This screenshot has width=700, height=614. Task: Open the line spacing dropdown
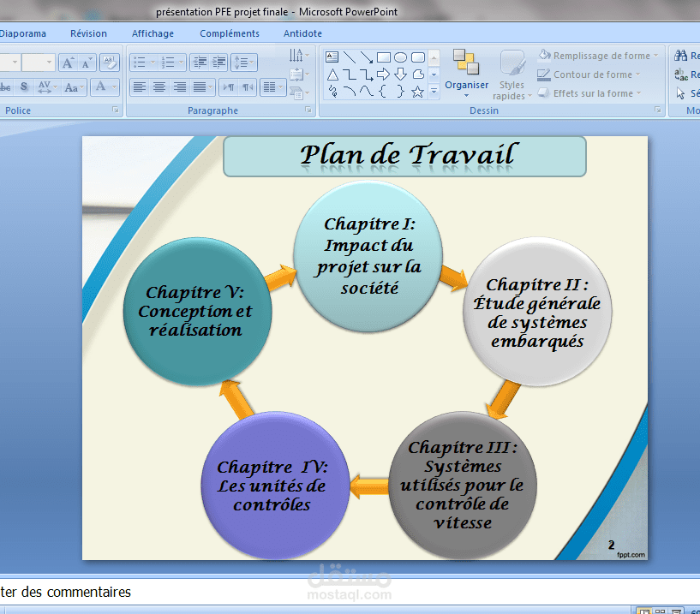click(x=243, y=63)
